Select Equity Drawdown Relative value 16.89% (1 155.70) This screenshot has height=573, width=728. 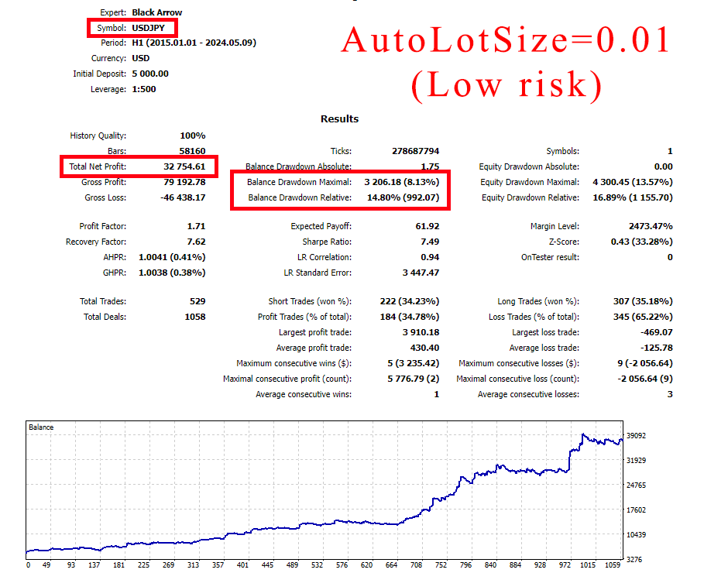[633, 197]
